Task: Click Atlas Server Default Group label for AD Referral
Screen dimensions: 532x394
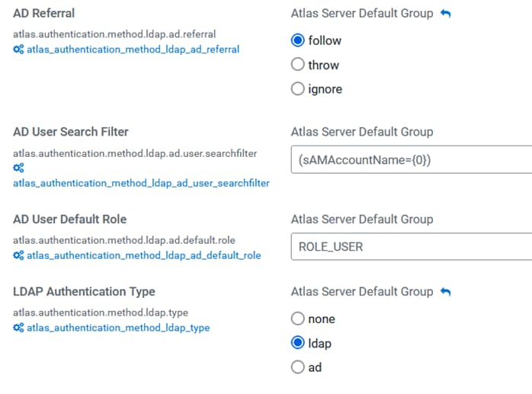Action: (362, 13)
